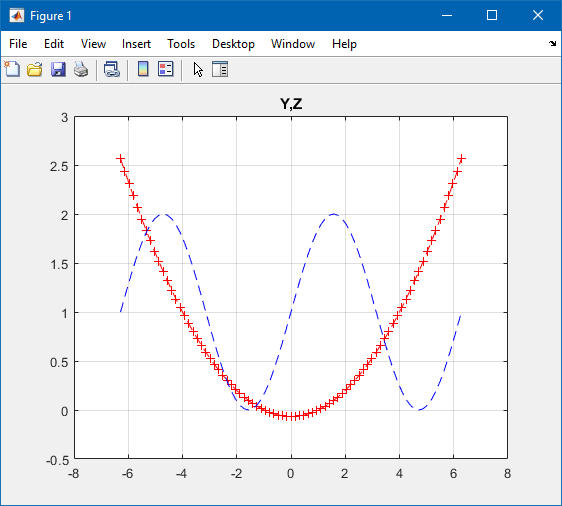This screenshot has height=506, width=562.
Task: Insert a legend using the toolbar icon
Action: (166, 69)
